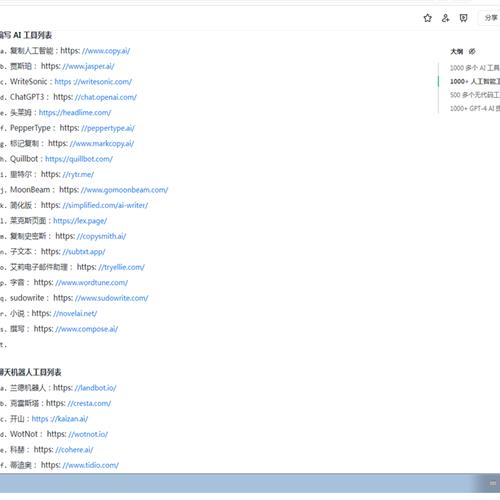Jump to outline entry '1000 多个 AI 工具'
Viewport: 500px width, 500px height.
[475, 68]
